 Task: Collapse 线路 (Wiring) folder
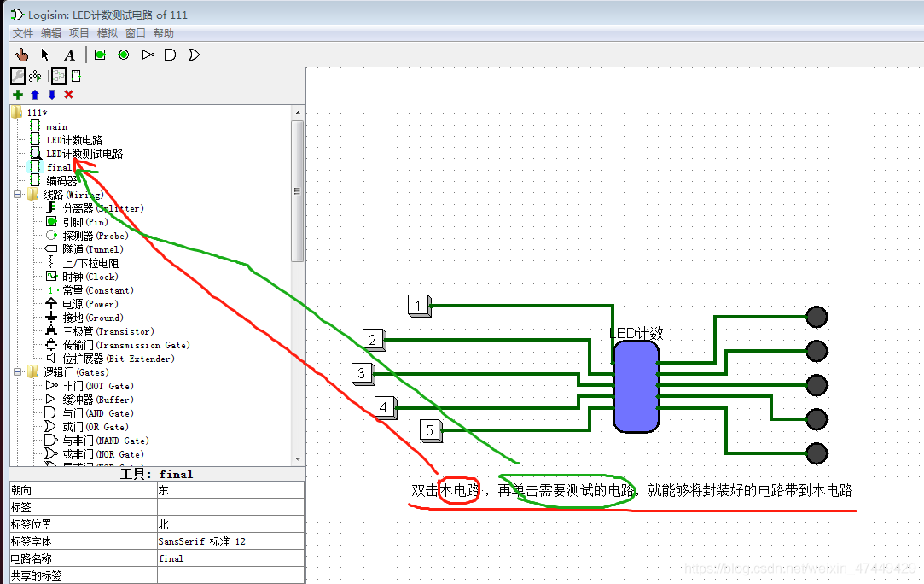coord(18,194)
